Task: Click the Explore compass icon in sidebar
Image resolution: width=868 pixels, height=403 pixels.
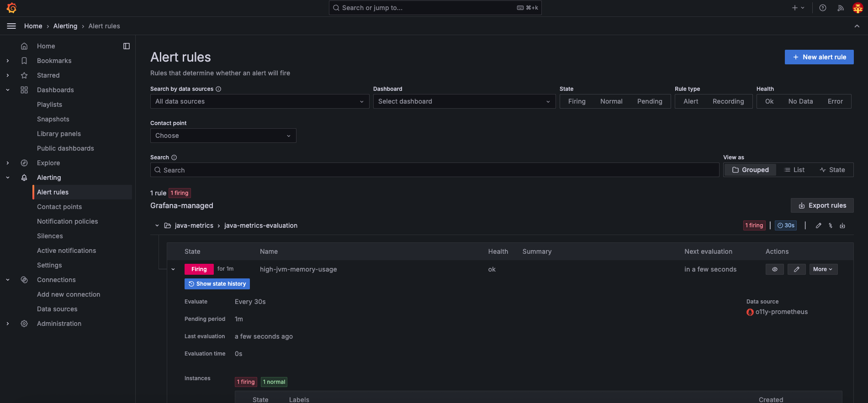Action: click(24, 163)
